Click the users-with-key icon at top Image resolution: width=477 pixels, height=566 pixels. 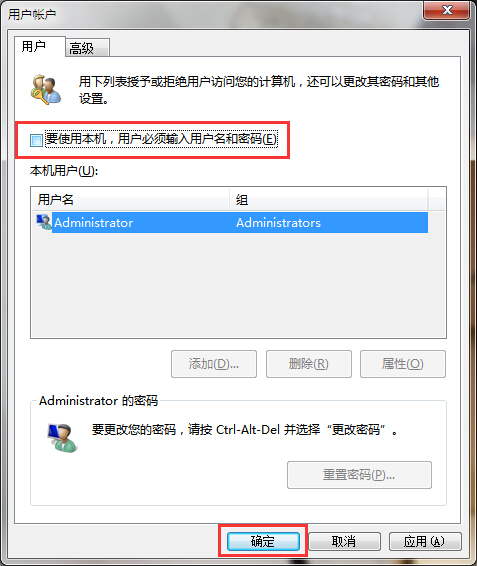coord(45,90)
